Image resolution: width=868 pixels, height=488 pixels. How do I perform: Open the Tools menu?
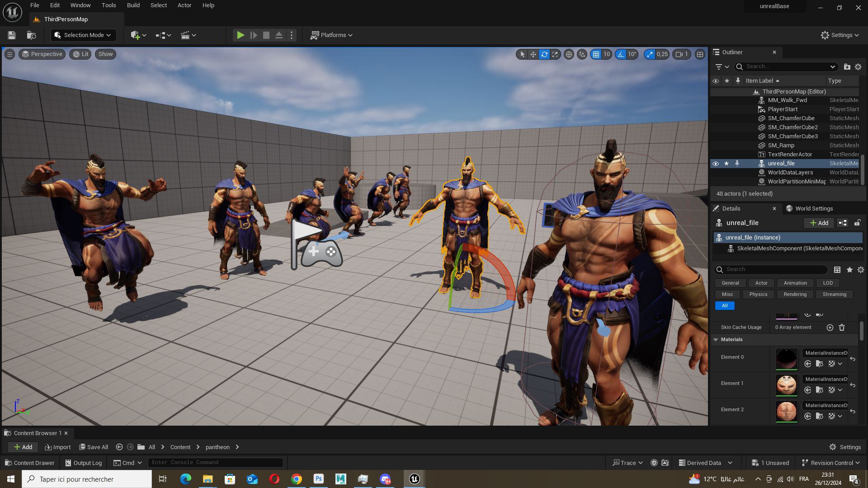coord(108,5)
